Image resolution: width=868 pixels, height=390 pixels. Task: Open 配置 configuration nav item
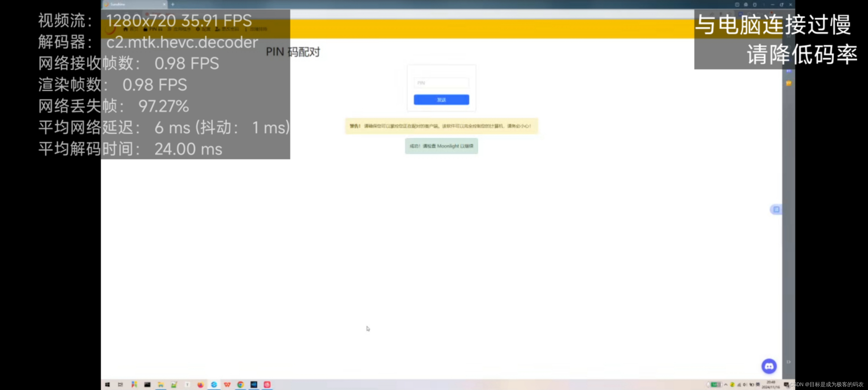point(203,29)
